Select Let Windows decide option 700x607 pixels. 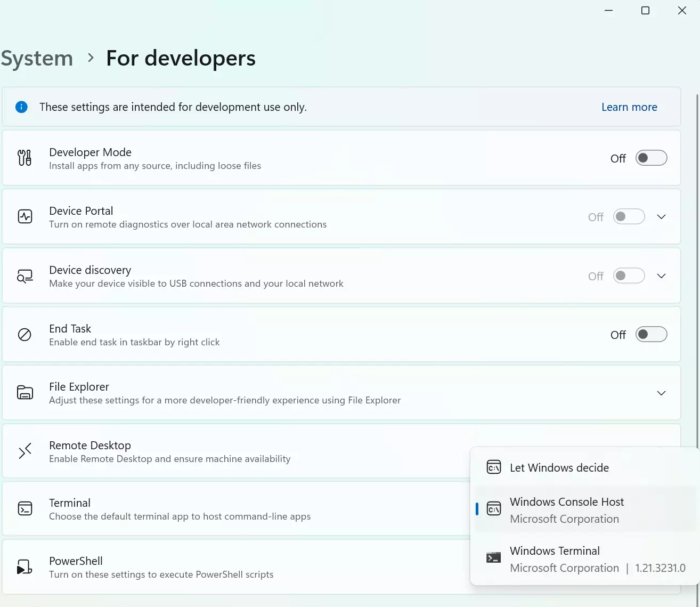click(x=559, y=468)
